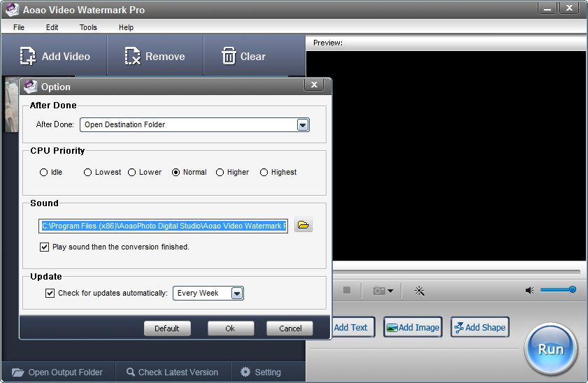Click the sound file path field
Image resolution: width=588 pixels, height=383 pixels.
tap(163, 226)
